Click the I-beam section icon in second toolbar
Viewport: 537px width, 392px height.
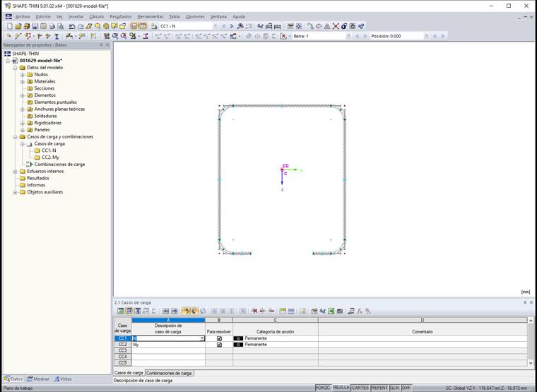(x=57, y=36)
